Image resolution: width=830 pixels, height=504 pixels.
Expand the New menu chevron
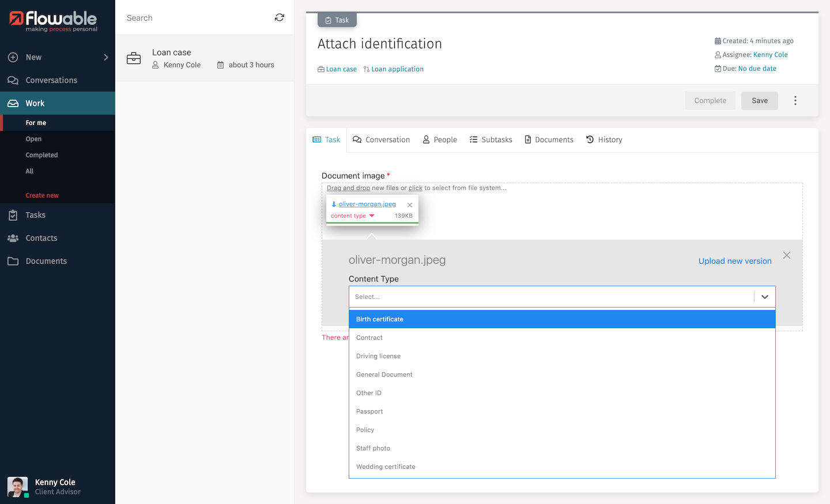105,57
